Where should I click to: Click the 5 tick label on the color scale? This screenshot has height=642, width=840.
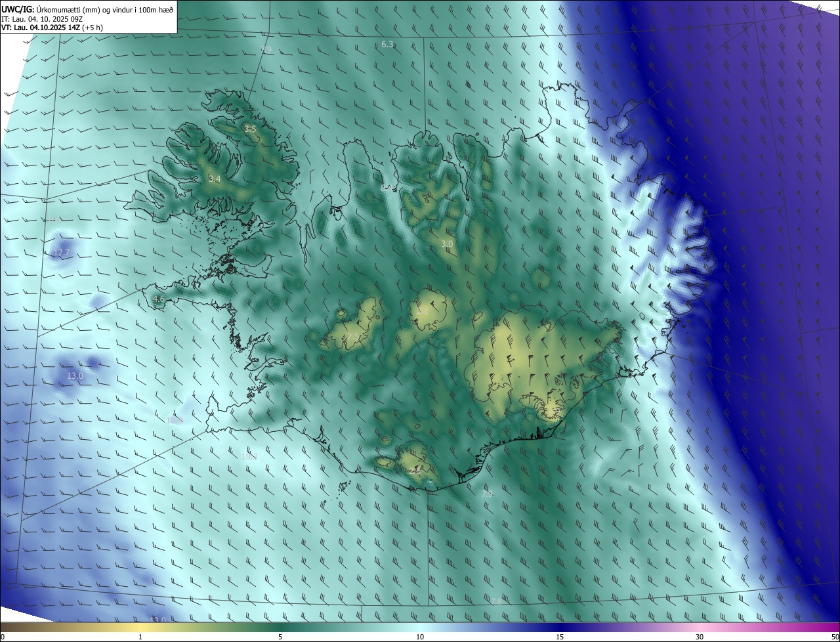click(280, 637)
